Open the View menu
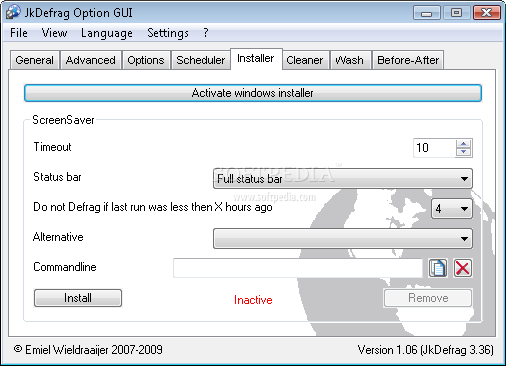The width and height of the screenshot is (506, 366). 54,33
